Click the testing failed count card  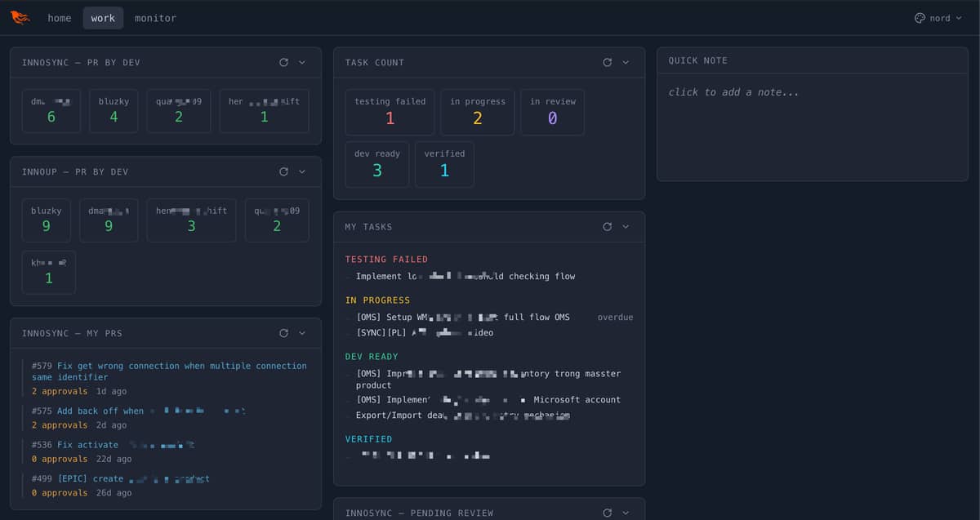pyautogui.click(x=390, y=112)
